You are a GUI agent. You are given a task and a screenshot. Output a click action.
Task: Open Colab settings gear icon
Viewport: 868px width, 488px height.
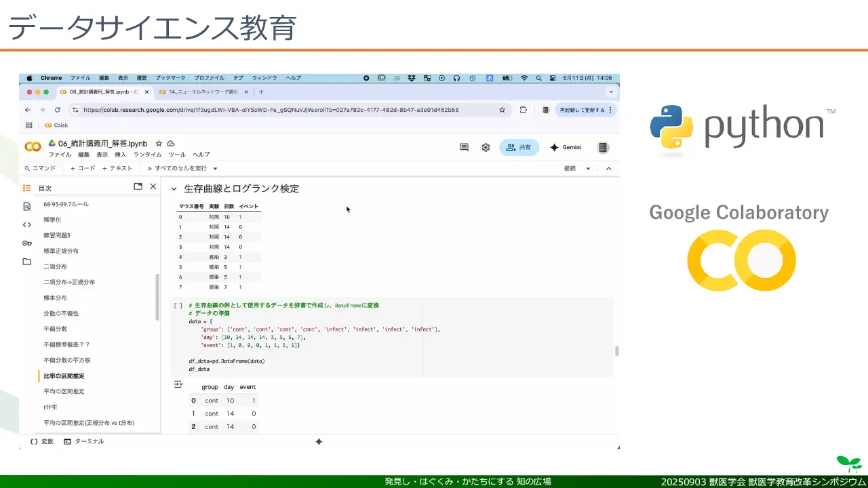[486, 147]
